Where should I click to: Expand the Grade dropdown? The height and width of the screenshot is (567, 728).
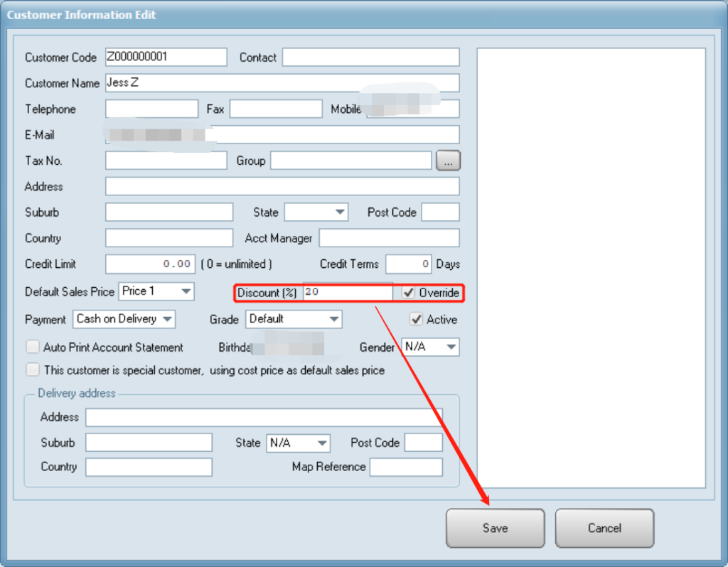pos(294,319)
